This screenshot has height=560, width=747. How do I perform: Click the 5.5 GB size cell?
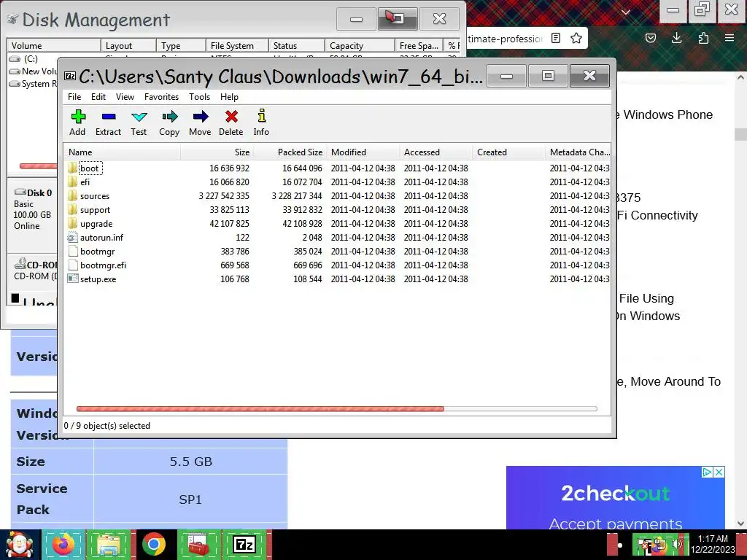click(x=190, y=462)
